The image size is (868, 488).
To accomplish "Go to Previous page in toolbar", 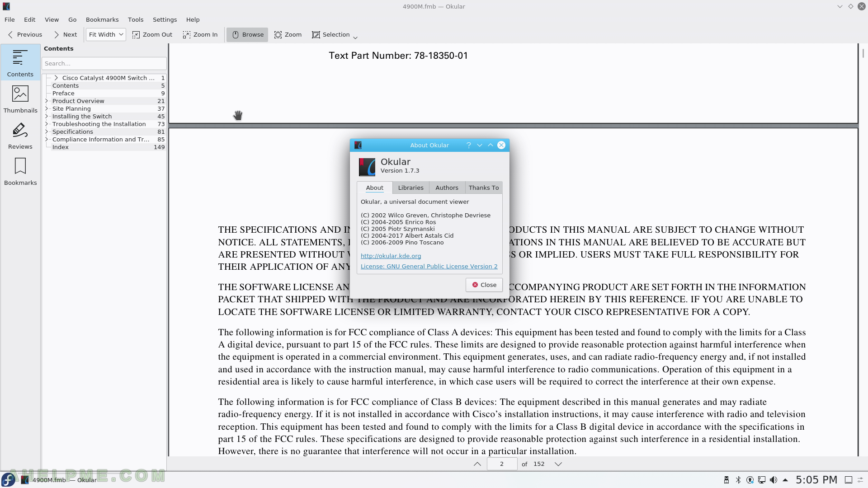I will [25, 35].
